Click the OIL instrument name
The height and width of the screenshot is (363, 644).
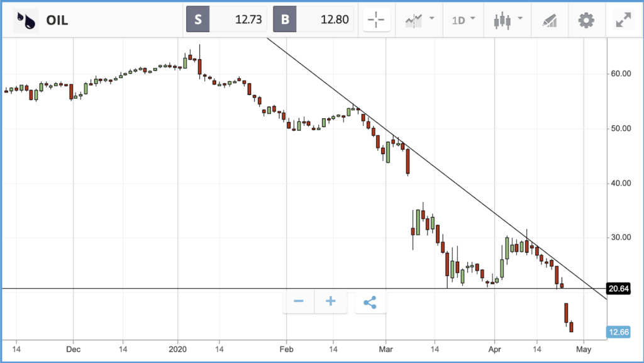57,20
